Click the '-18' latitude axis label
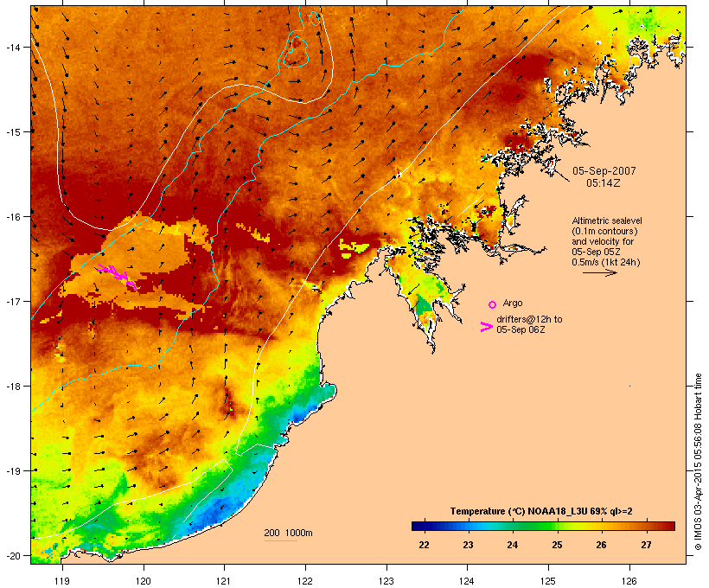Image resolution: width=709 pixels, height=588 pixels. point(13,387)
